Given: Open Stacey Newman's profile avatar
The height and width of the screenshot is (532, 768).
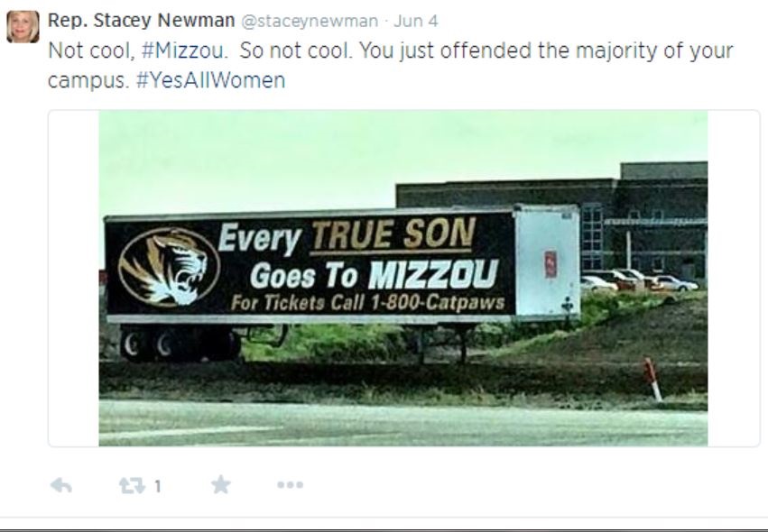Looking at the screenshot, I should [x=23, y=26].
